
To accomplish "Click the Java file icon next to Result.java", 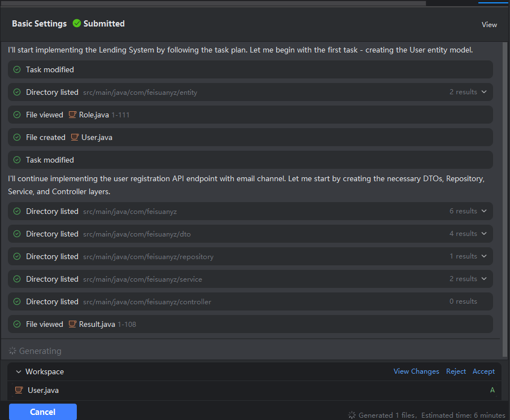I will tap(72, 324).
